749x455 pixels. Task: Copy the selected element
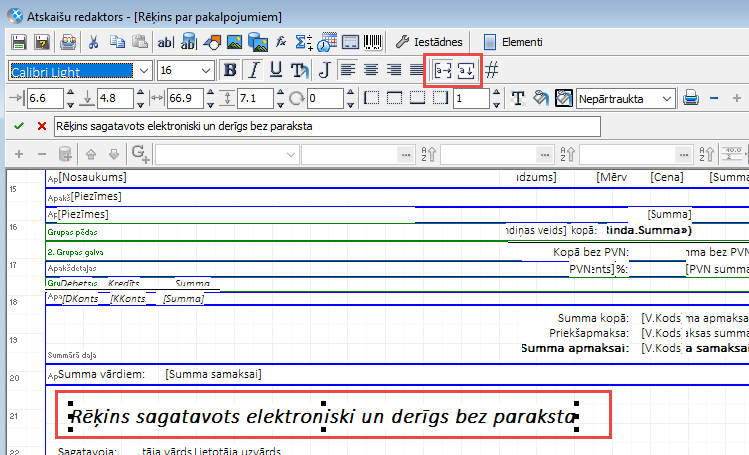point(117,42)
